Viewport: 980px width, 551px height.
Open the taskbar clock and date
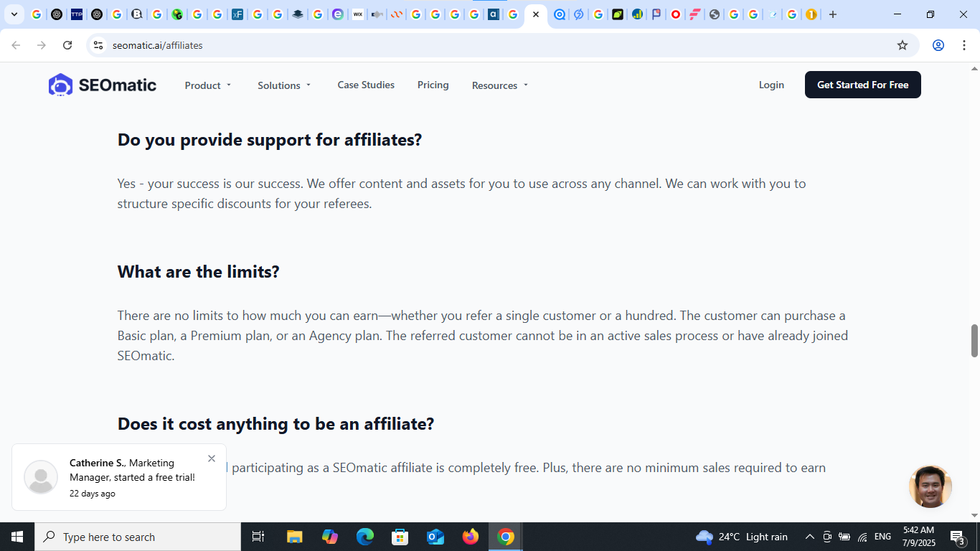(919, 537)
